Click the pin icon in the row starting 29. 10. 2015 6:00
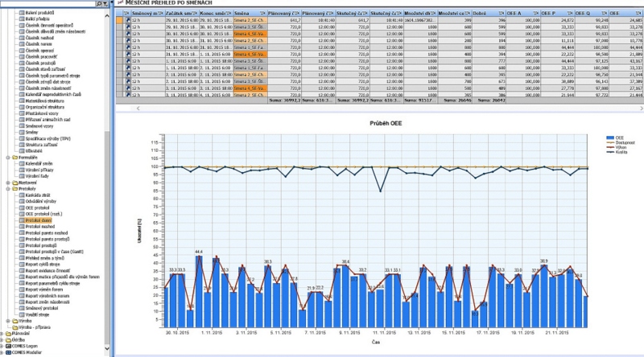 click(x=128, y=19)
